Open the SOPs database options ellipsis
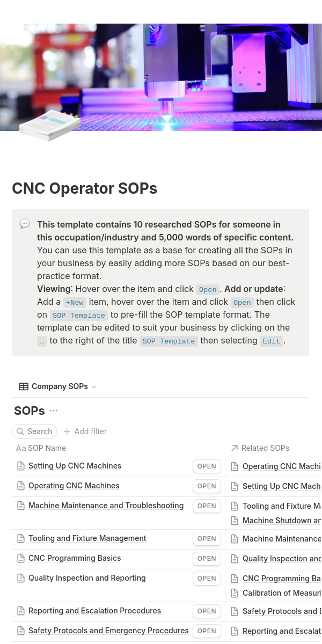Screen dimensions: 322x644 coord(54,411)
